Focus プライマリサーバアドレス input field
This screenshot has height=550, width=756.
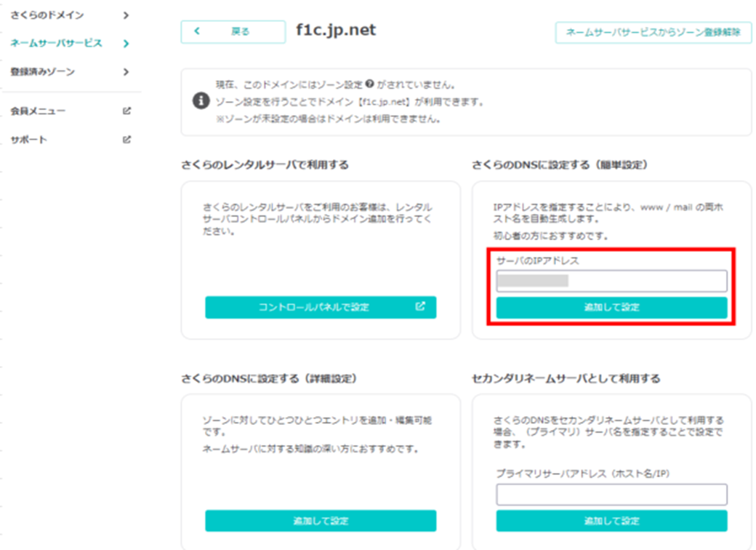(612, 495)
